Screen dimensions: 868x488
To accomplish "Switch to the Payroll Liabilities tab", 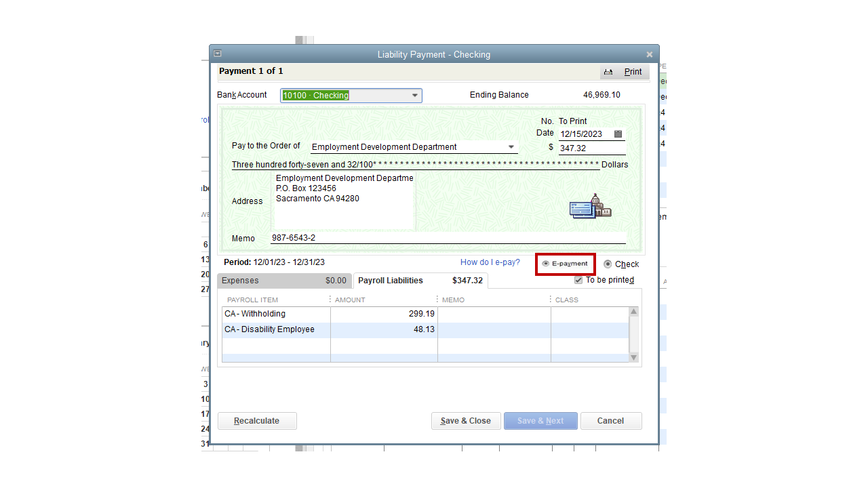I will [x=420, y=281].
